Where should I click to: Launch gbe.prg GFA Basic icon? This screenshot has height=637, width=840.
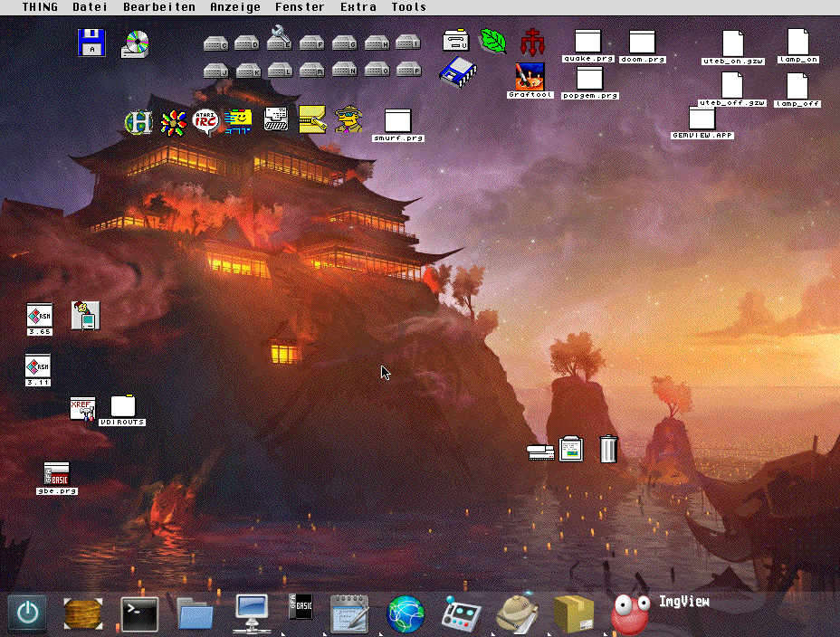(57, 479)
